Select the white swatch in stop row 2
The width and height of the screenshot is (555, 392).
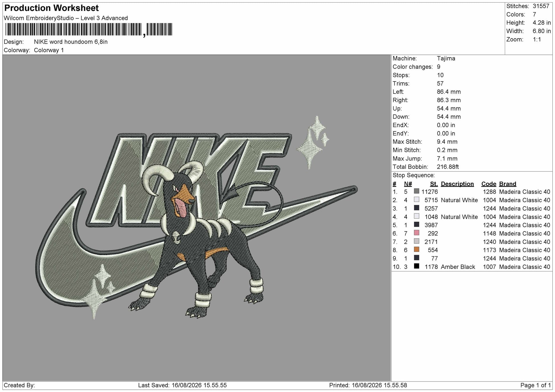click(x=417, y=200)
